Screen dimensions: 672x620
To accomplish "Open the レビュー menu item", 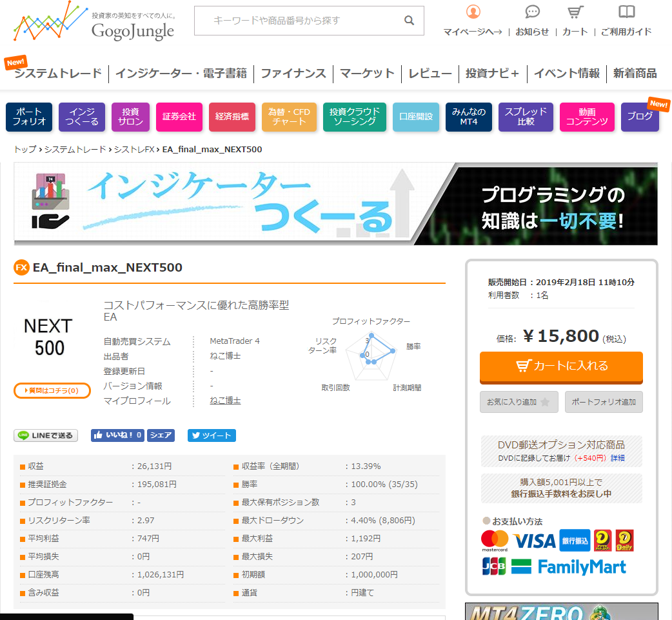I will click(430, 74).
